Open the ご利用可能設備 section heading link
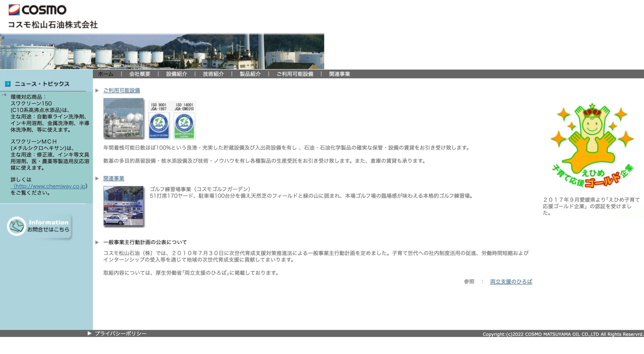 (122, 90)
